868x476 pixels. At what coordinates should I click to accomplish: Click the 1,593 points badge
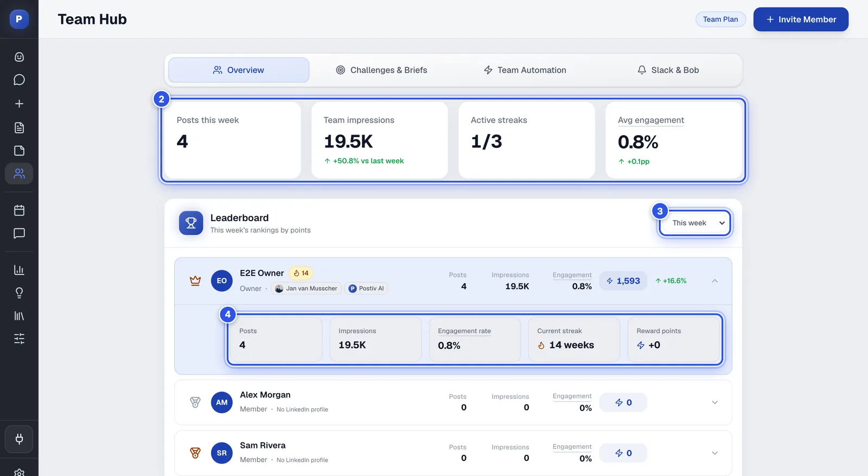coord(623,281)
